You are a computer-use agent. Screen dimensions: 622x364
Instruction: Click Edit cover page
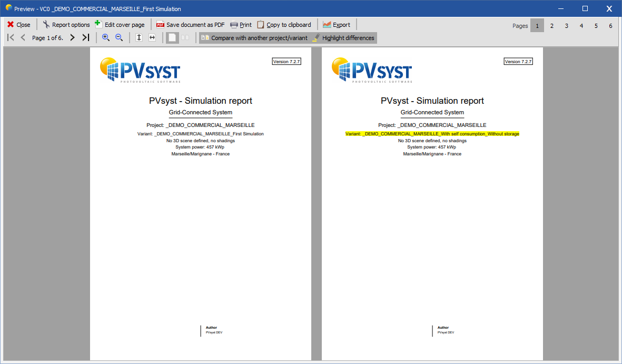120,25
